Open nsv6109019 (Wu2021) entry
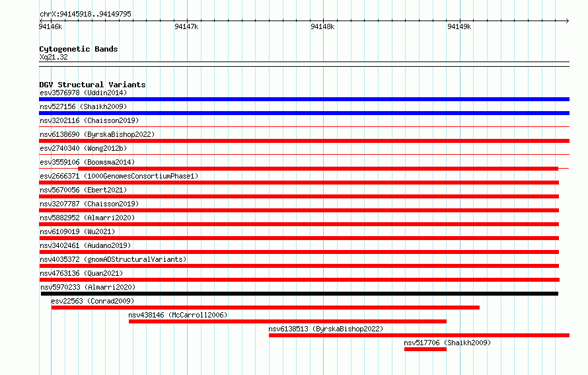The width and height of the screenshot is (588, 375). pyautogui.click(x=77, y=231)
